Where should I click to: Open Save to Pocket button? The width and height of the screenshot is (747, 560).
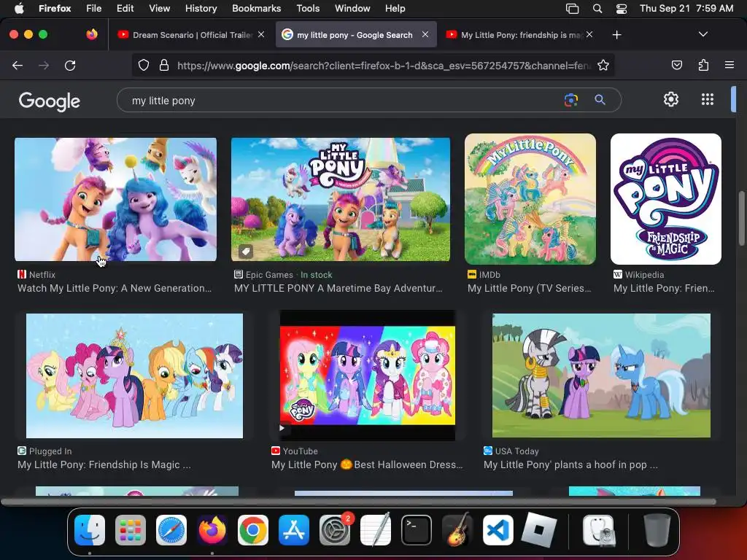[x=676, y=65]
